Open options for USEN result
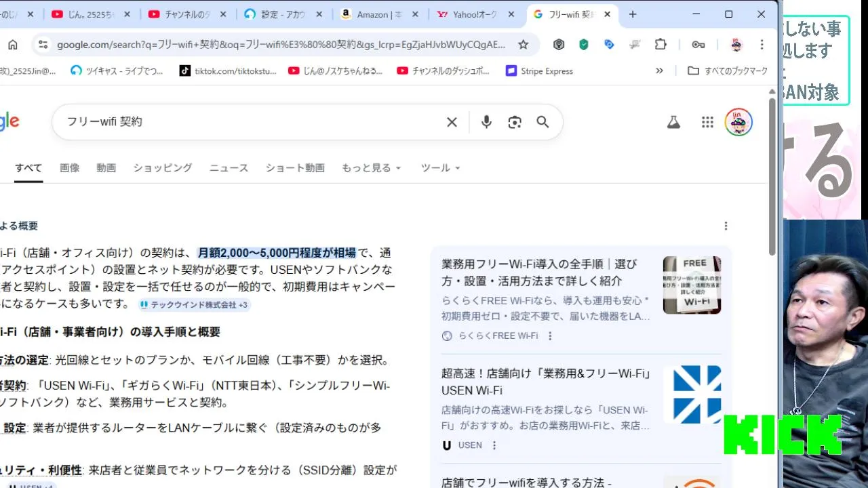The width and height of the screenshot is (868, 488). [494, 445]
